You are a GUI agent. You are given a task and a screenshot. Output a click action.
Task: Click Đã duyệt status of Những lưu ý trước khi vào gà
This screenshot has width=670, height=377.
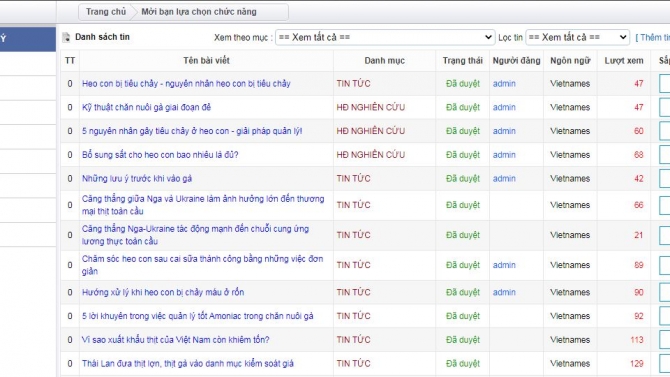point(463,178)
